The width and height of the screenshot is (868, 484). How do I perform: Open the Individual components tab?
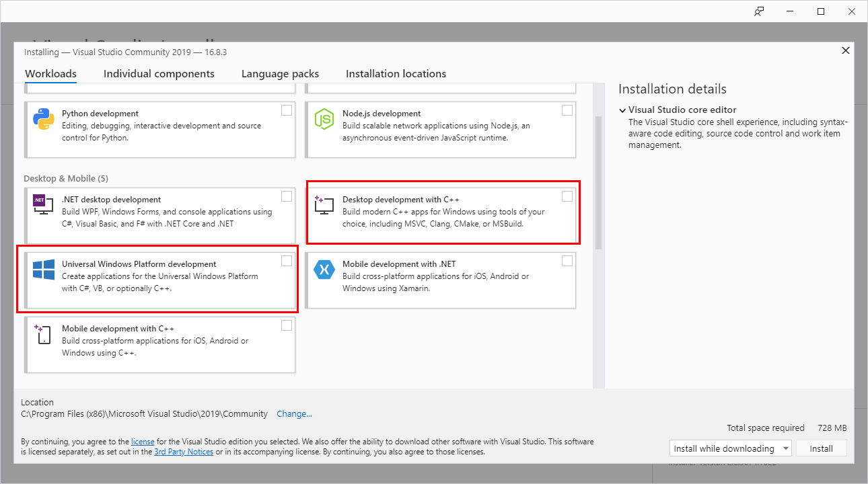coord(159,74)
